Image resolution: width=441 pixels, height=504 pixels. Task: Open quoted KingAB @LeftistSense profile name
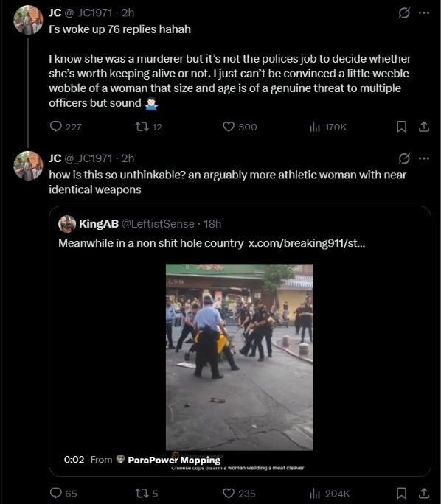(99, 224)
